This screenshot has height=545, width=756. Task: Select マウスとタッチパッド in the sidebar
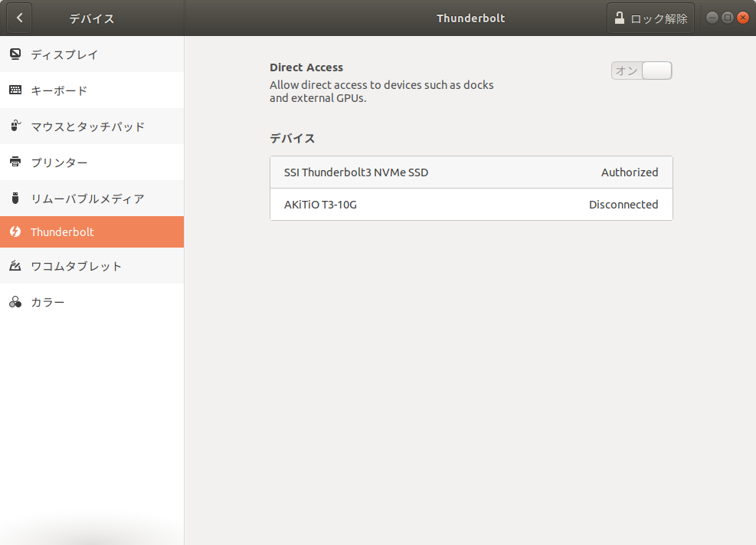pyautogui.click(x=92, y=126)
